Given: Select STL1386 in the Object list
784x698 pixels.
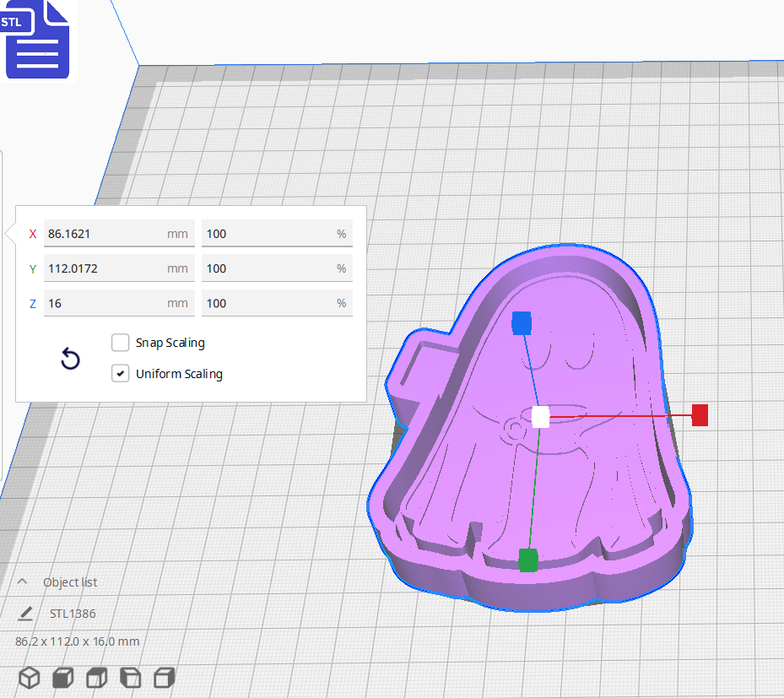Looking at the screenshot, I should [74, 614].
